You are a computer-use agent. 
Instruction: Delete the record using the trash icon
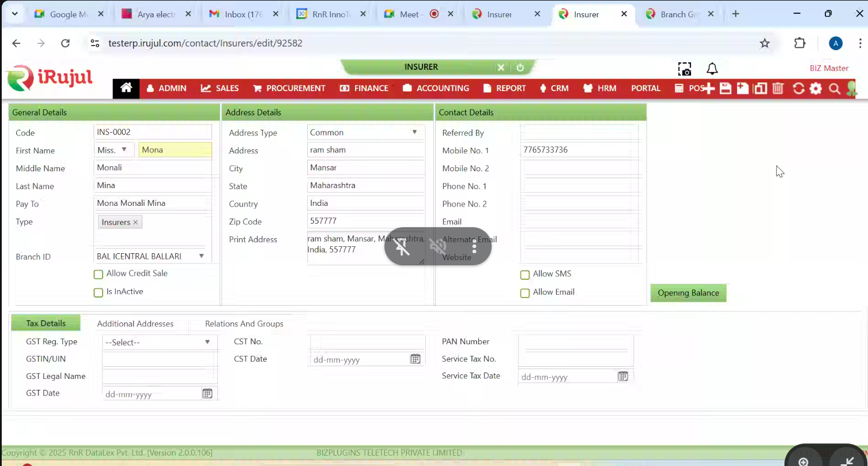pos(778,88)
